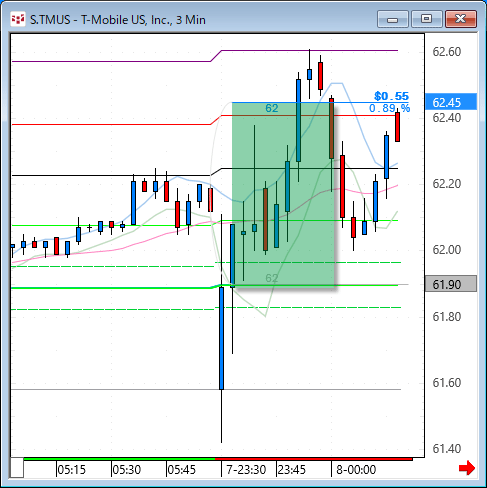
Task: Click the 8-00:00 time axis label
Action: coord(356,470)
